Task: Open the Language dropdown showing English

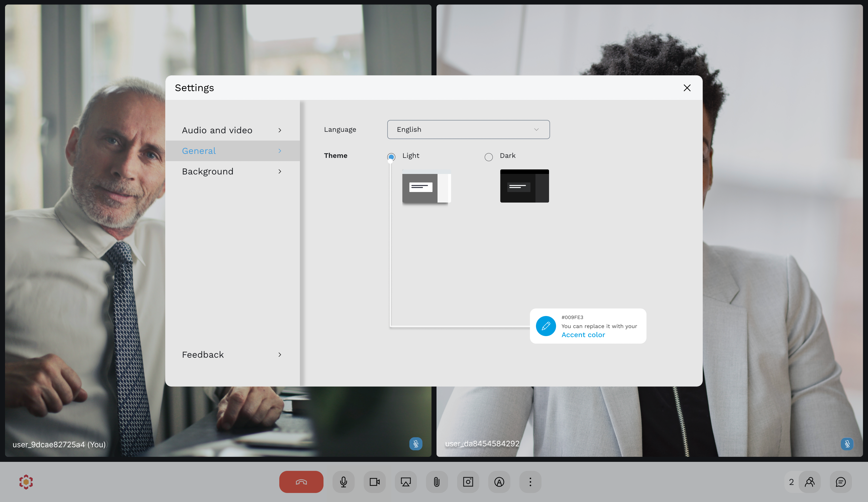Action: [468, 130]
